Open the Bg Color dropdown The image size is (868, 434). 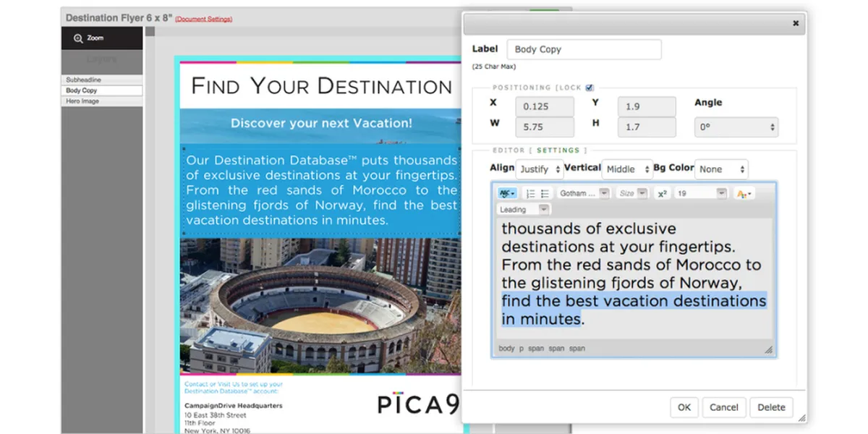click(x=721, y=169)
